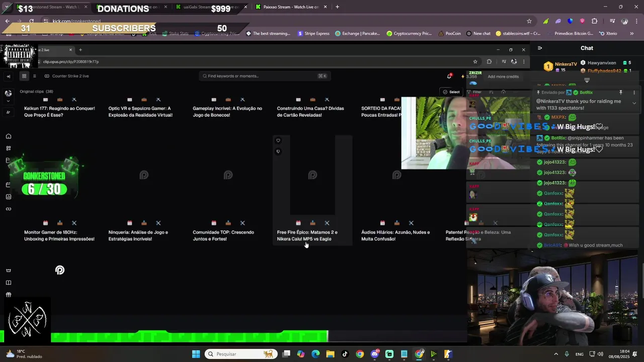
Task: Unpin the BotRix pinned message
Action: pos(621,93)
